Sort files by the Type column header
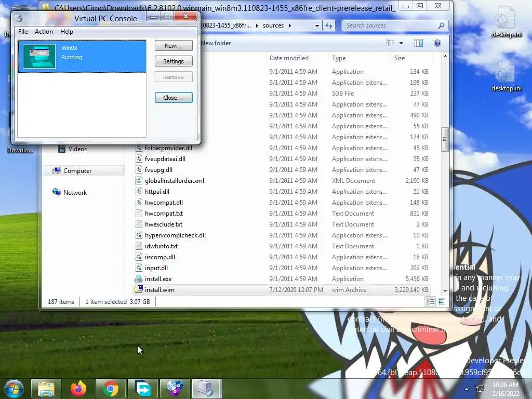Image resolution: width=532 pixels, height=399 pixels. (339, 58)
